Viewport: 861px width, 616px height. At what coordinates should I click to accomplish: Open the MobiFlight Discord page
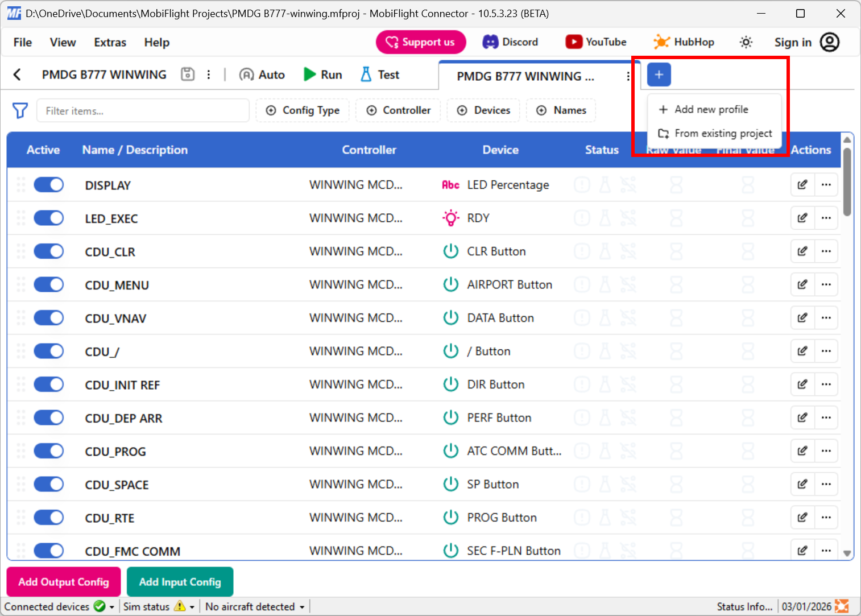click(x=510, y=42)
